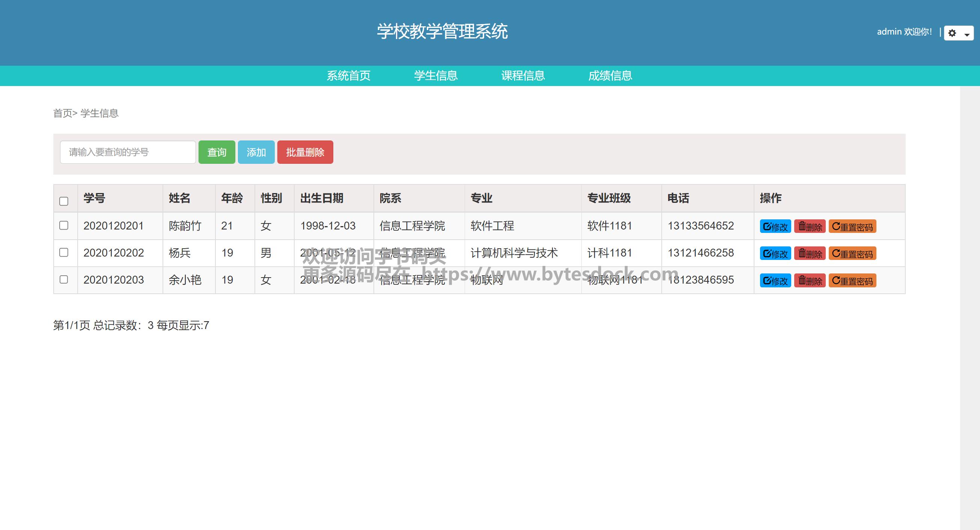Focus the student ID search field
The image size is (980, 530).
pos(128,152)
